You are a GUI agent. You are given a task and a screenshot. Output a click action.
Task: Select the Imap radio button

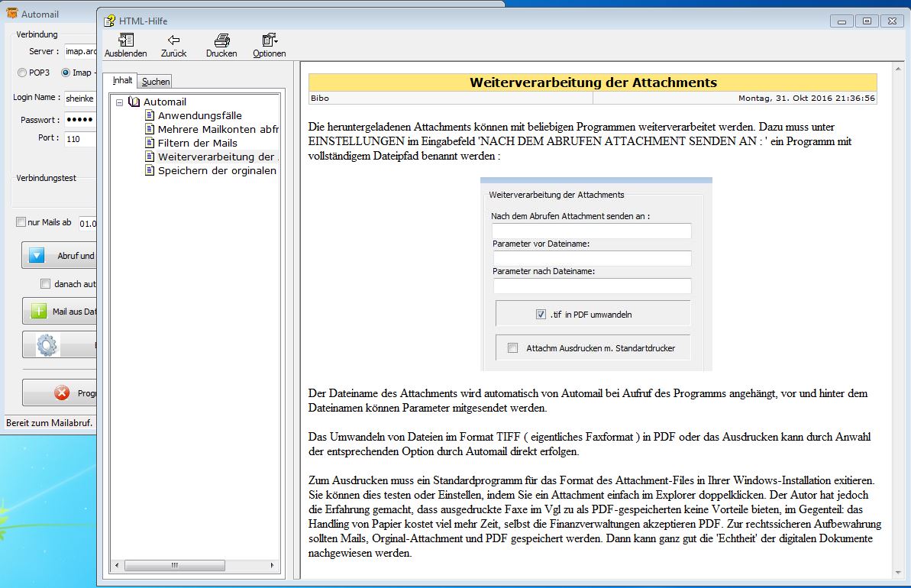66,73
